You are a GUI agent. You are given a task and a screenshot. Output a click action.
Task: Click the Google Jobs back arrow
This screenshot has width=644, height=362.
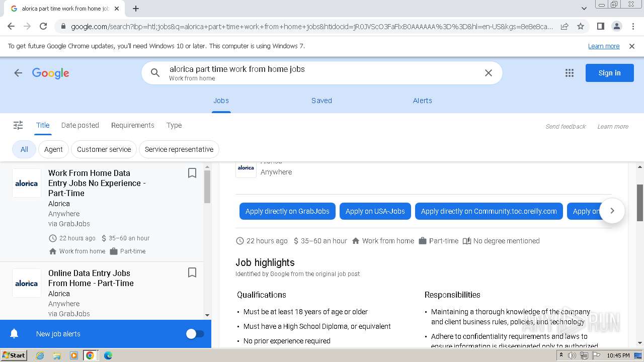18,73
